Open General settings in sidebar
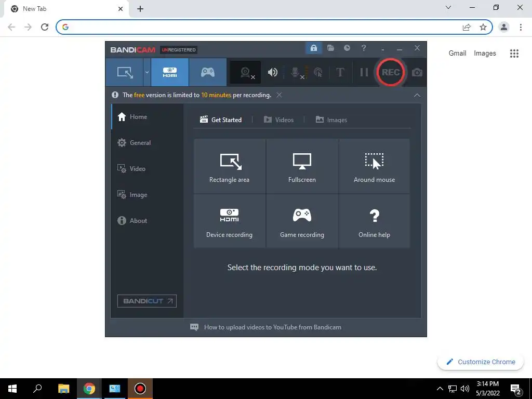This screenshot has height=399, width=532. 147,143
